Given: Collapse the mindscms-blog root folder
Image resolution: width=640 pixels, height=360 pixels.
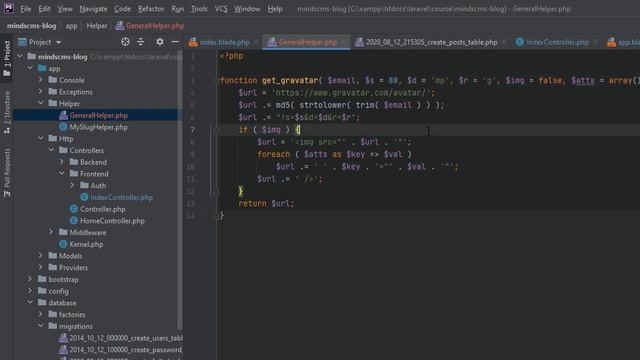Looking at the screenshot, I should (x=20, y=56).
